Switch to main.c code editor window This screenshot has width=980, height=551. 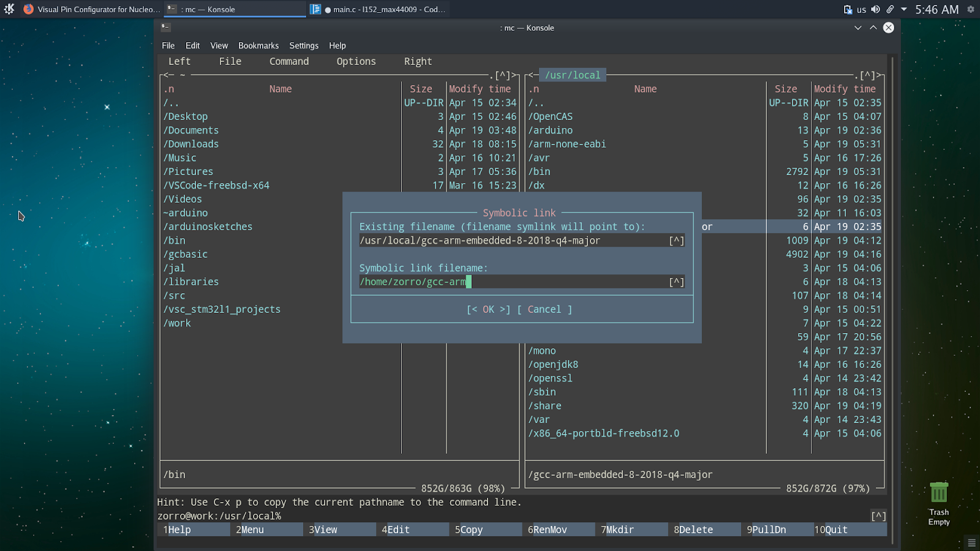click(x=379, y=9)
